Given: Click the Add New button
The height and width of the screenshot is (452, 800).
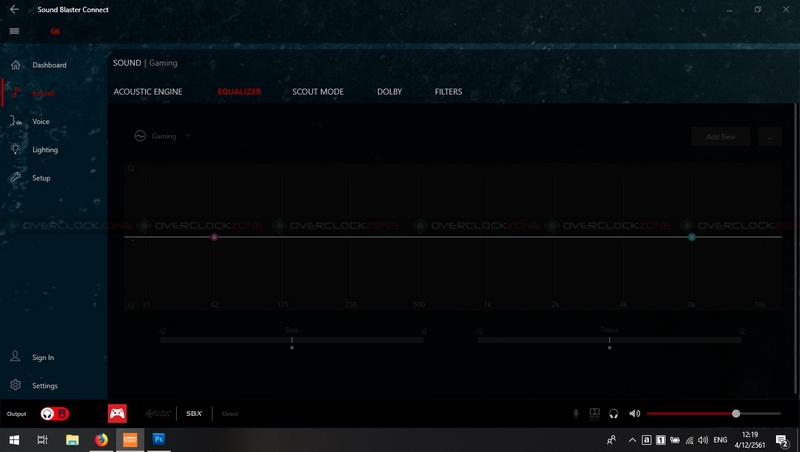Looking at the screenshot, I should tap(720, 137).
